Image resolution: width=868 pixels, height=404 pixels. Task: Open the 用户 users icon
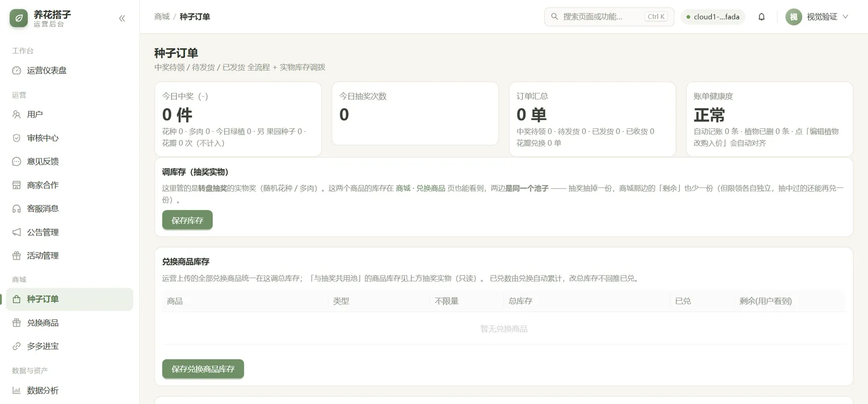pos(17,115)
